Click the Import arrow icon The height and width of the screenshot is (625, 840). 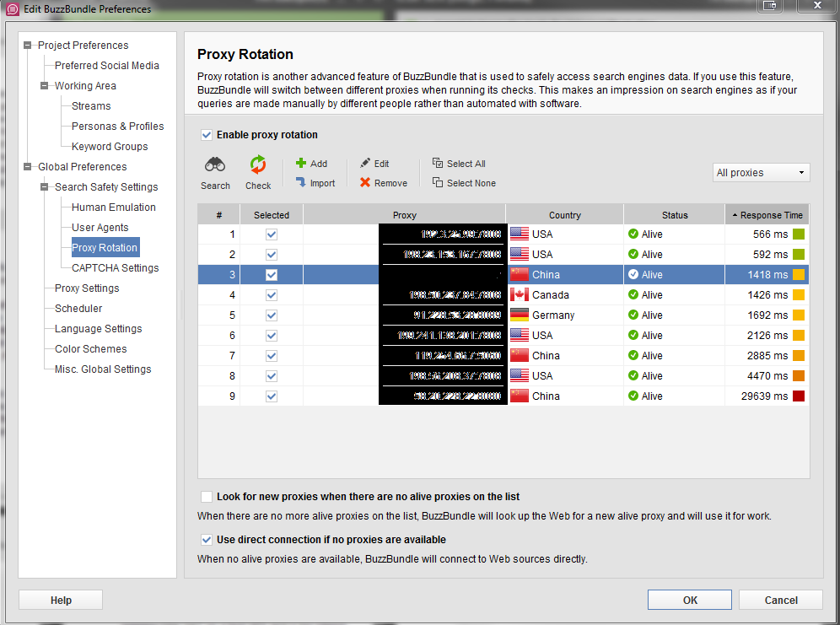(x=301, y=183)
